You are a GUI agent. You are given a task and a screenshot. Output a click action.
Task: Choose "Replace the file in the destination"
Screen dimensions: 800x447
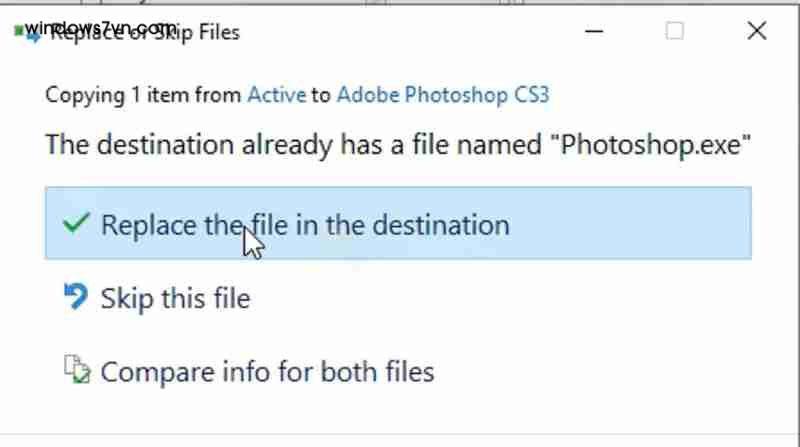[305, 224]
